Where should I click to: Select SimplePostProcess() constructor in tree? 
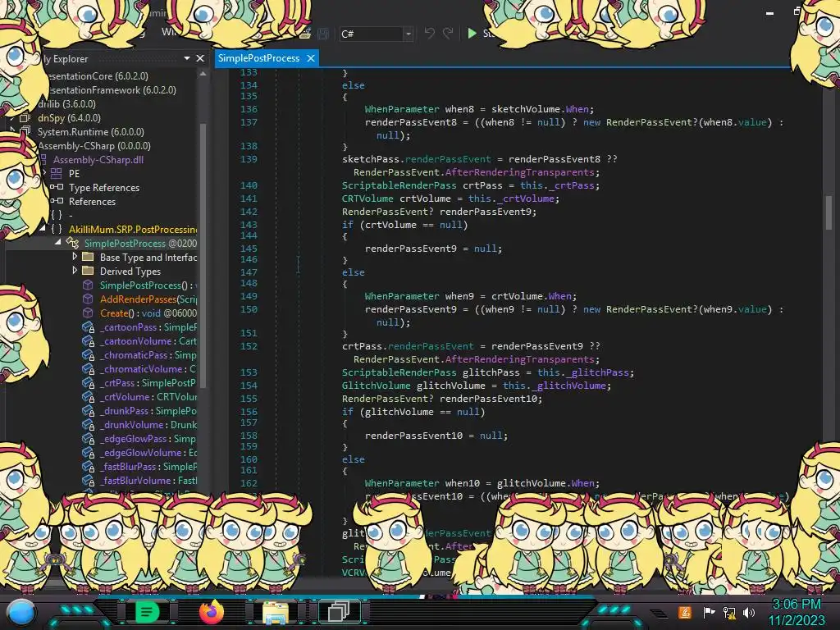point(148,285)
